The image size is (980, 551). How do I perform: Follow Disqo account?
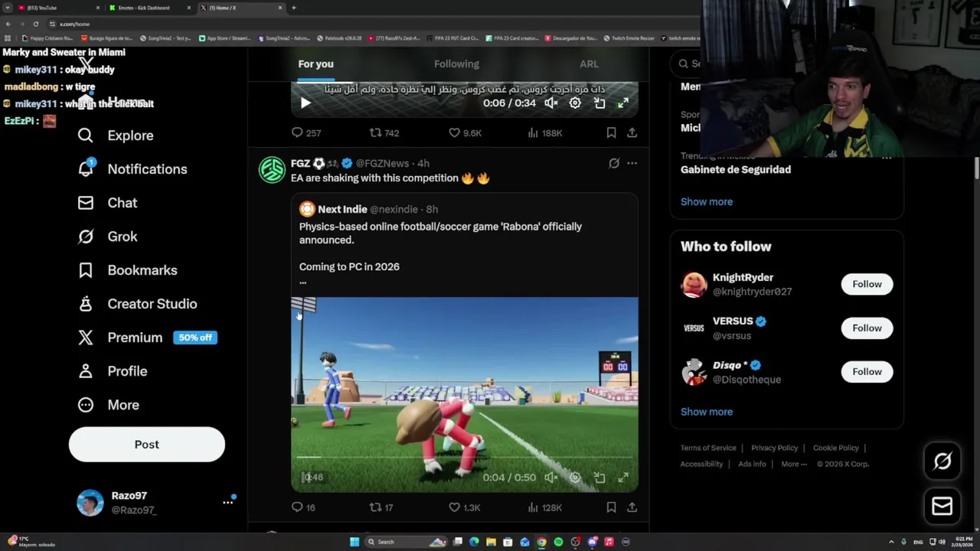click(x=867, y=371)
